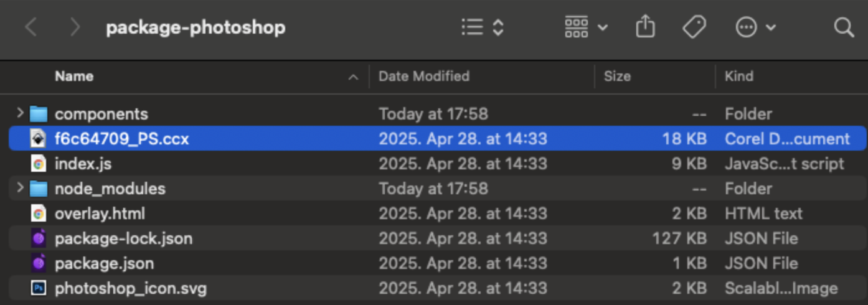Open the More actions ellipsis menu

(x=755, y=27)
